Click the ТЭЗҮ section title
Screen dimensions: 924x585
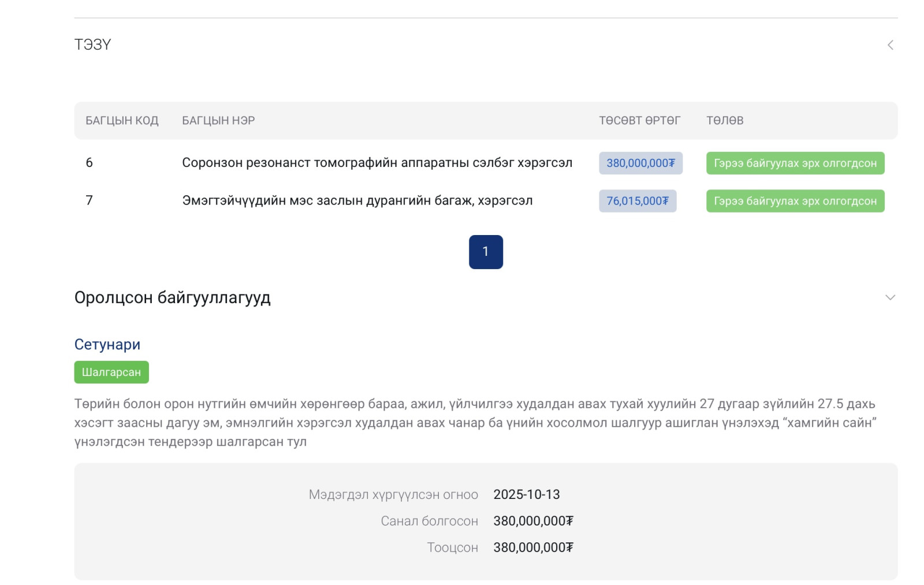pyautogui.click(x=92, y=45)
